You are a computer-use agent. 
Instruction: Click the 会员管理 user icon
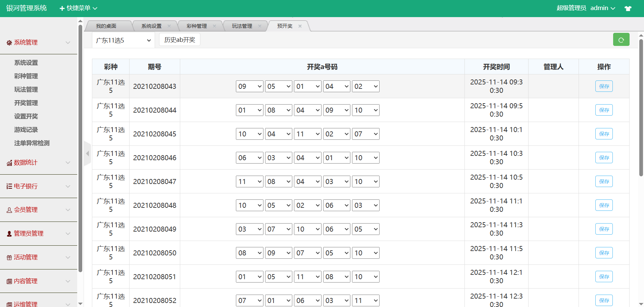point(9,210)
